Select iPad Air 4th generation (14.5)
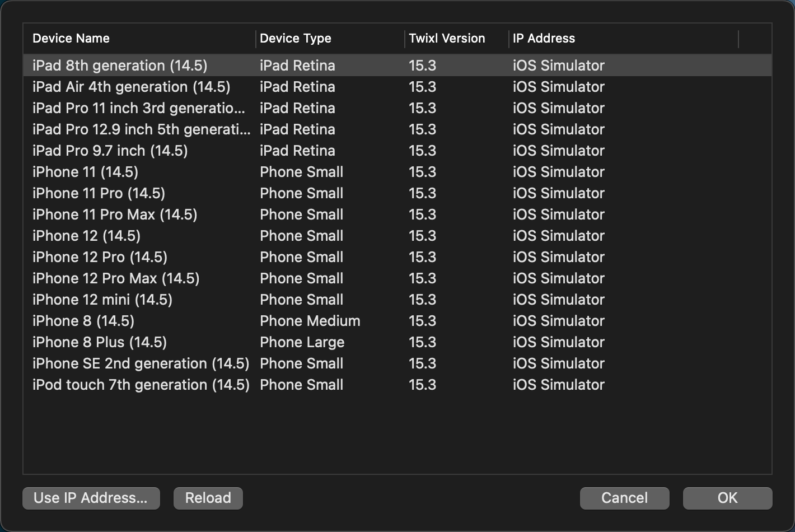Viewport: 795px width, 532px height. pos(397,87)
